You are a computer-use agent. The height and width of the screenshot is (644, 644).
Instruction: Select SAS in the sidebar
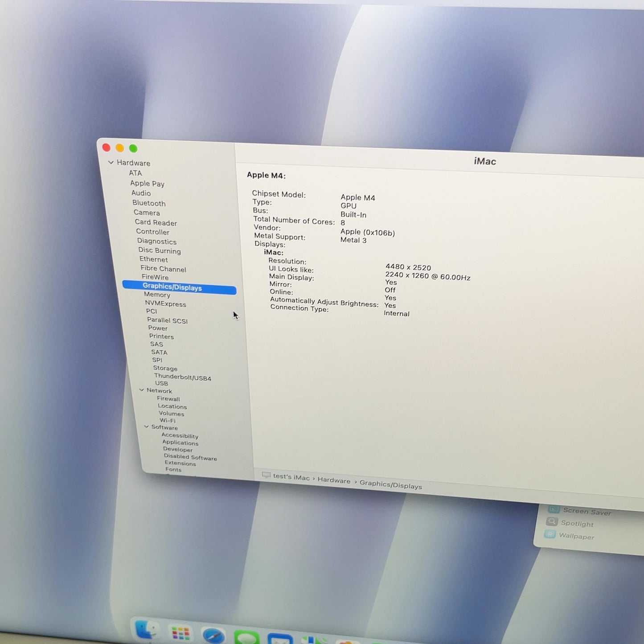pyautogui.click(x=156, y=344)
